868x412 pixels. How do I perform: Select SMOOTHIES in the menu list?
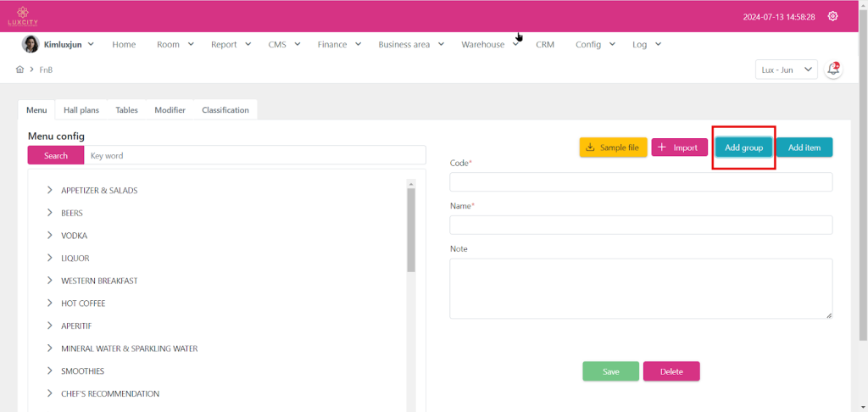82,371
